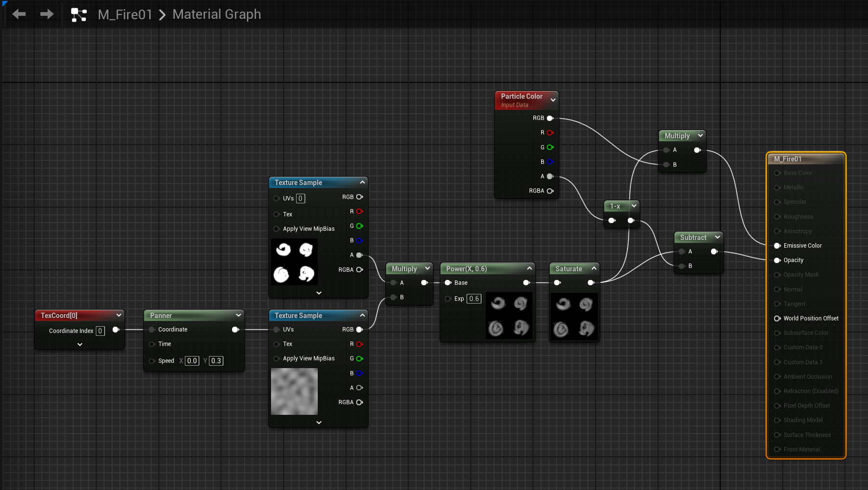The height and width of the screenshot is (490, 868).
Task: Click the forward navigation arrow
Action: pyautogui.click(x=47, y=14)
